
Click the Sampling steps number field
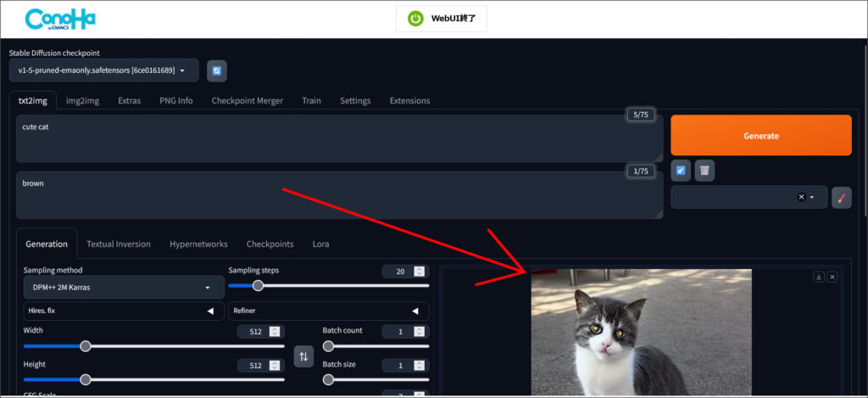(404, 272)
